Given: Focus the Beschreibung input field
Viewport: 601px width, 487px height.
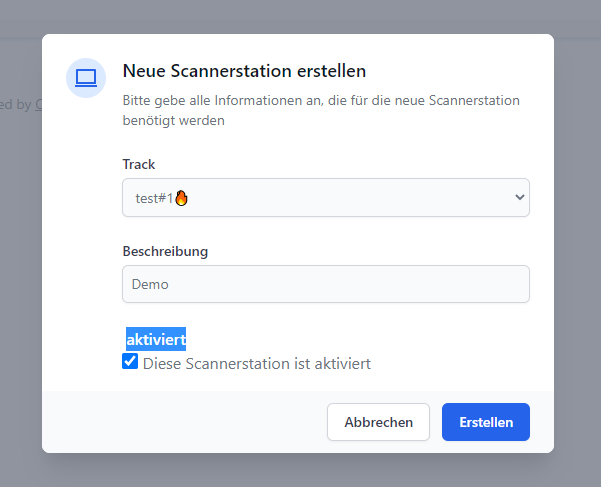Looking at the screenshot, I should (x=325, y=284).
